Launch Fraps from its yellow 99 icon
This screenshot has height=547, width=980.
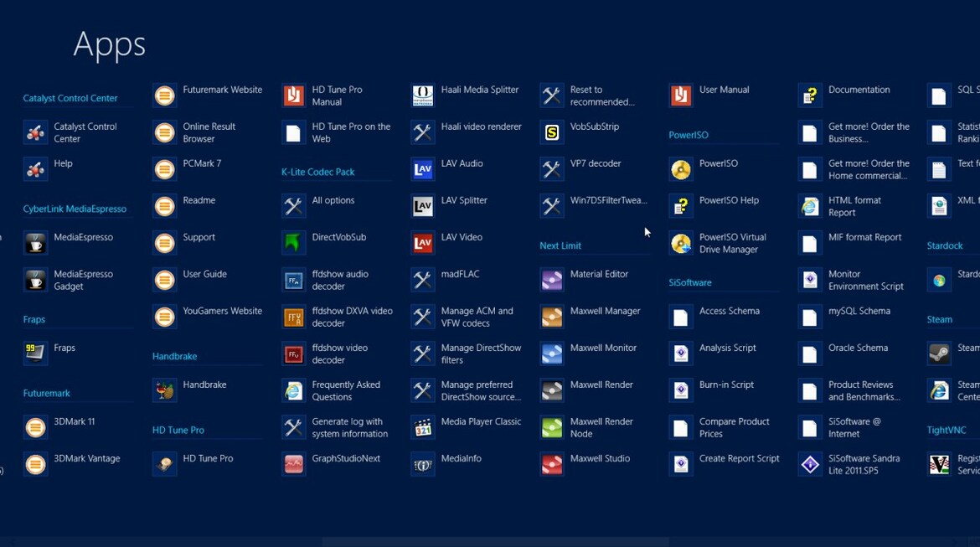[x=36, y=353]
